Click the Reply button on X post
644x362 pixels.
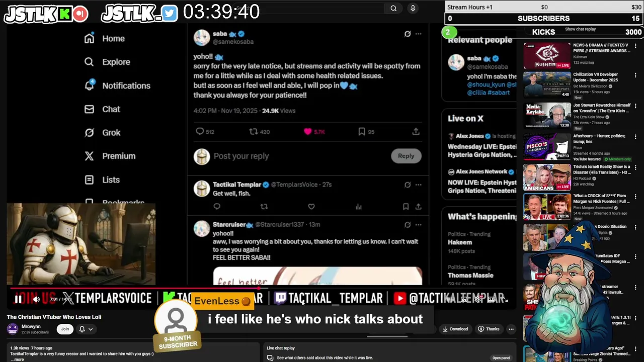coord(406,156)
